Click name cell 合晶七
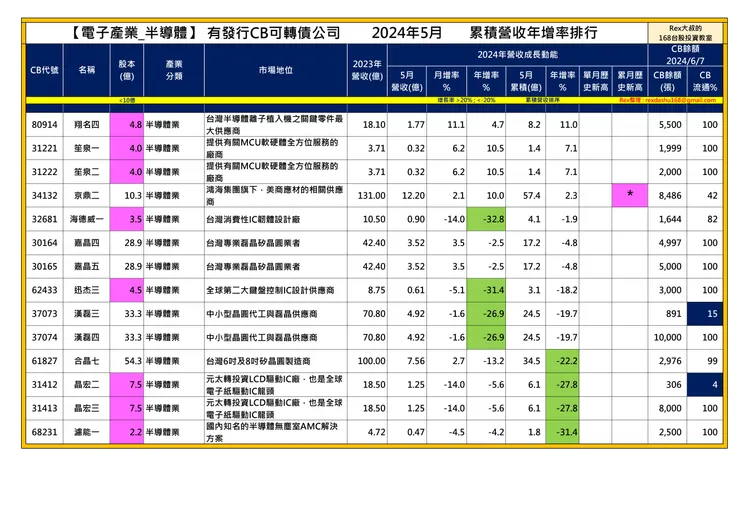The width and height of the screenshot is (740, 523). [86, 361]
